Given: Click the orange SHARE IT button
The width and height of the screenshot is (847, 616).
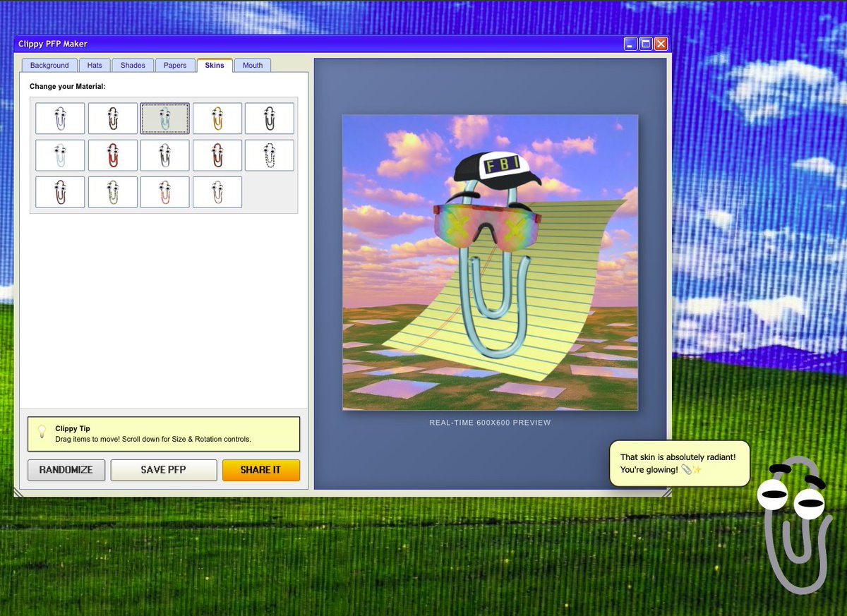Looking at the screenshot, I should [260, 470].
